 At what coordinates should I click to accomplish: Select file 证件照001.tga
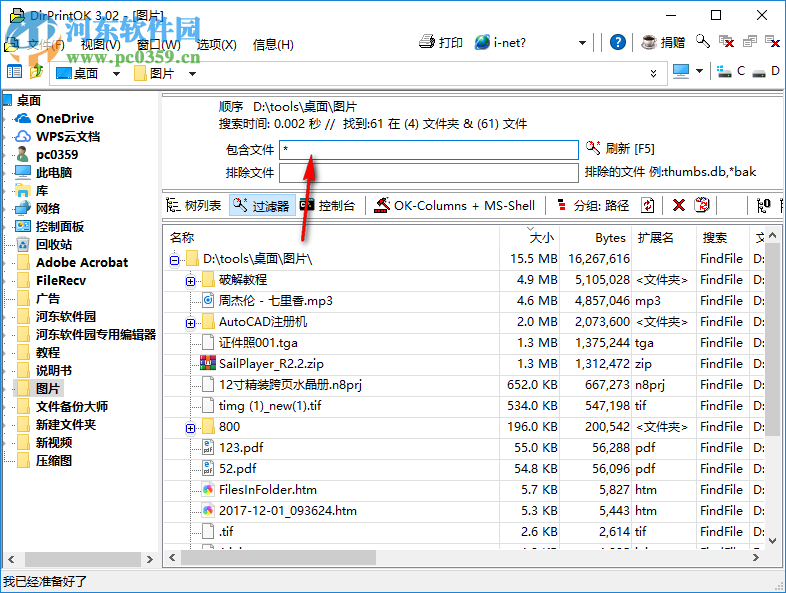click(258, 343)
